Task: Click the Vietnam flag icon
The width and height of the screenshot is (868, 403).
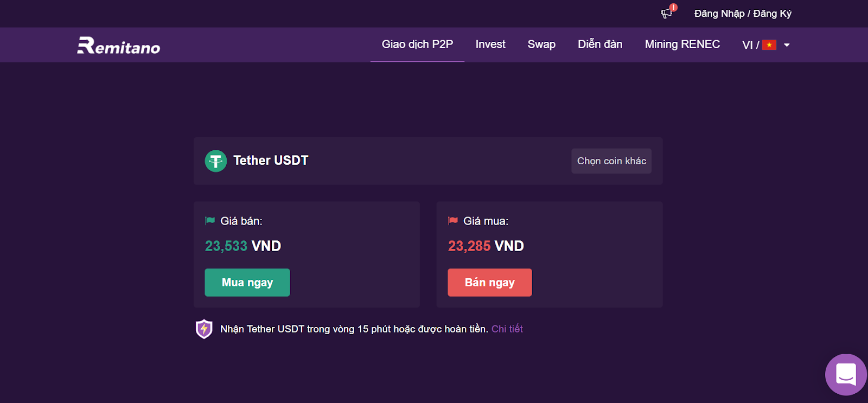Action: pos(769,45)
